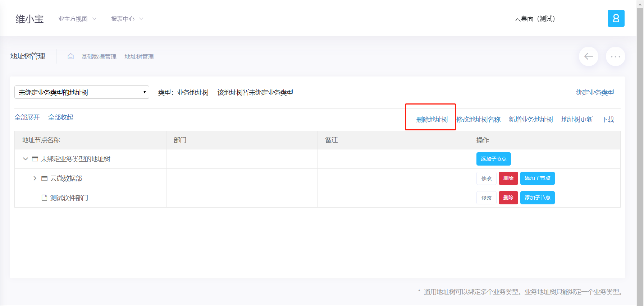The height and width of the screenshot is (306, 644).
Task: Select 未绑定业务类型的地址树 root row text
Action: click(76, 159)
